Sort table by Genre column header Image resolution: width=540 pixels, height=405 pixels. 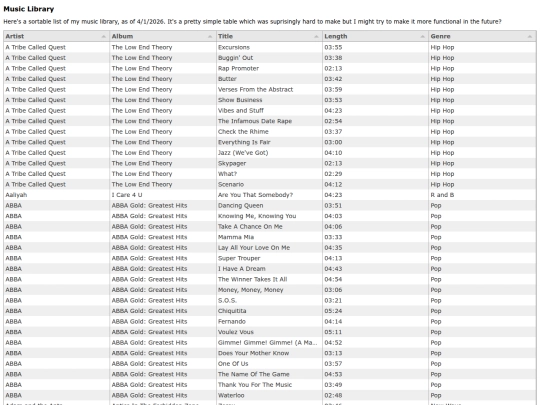(x=482, y=36)
